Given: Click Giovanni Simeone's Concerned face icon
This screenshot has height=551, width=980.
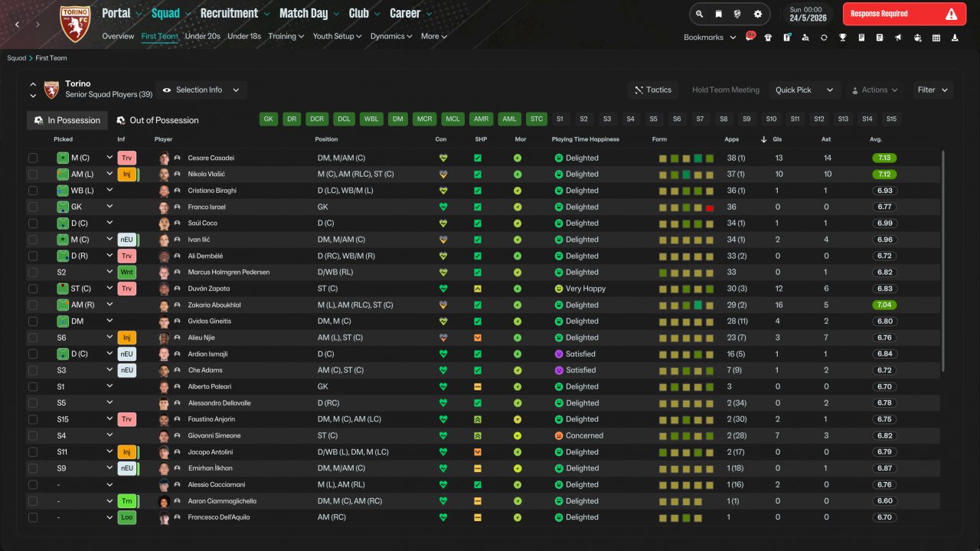Looking at the screenshot, I should pos(559,435).
